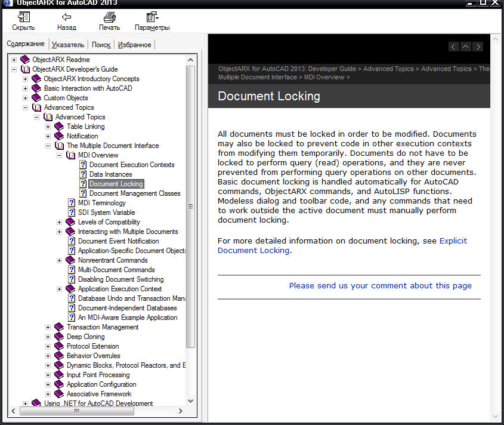
Task: Click the tree's scroll up arrow
Action: click(x=190, y=60)
